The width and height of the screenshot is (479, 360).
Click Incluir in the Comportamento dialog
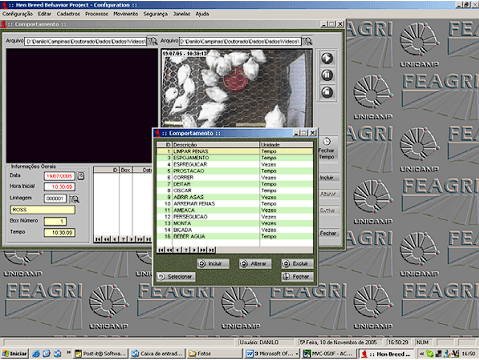click(213, 264)
